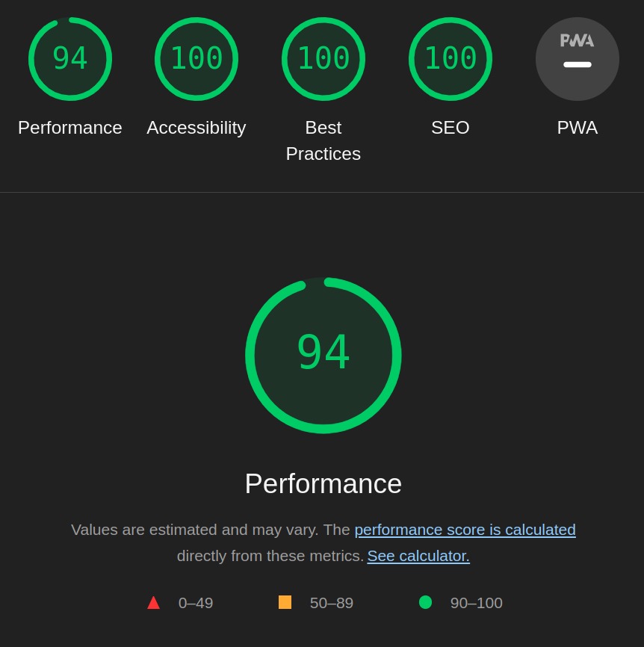Switch to the SEO category label

[x=451, y=128]
